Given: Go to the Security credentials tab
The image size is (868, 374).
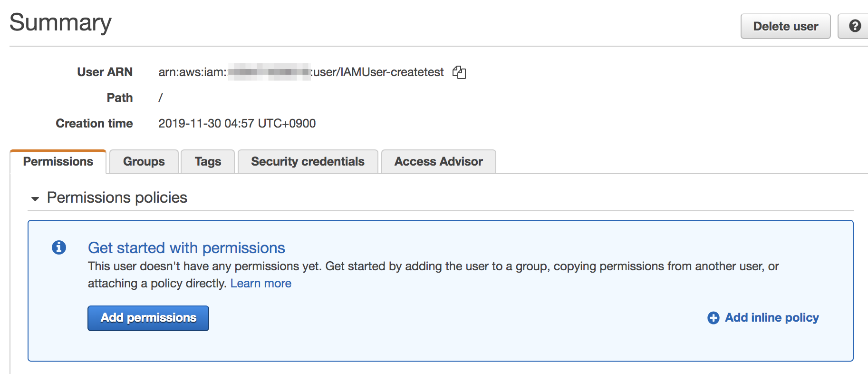Looking at the screenshot, I should click(308, 162).
